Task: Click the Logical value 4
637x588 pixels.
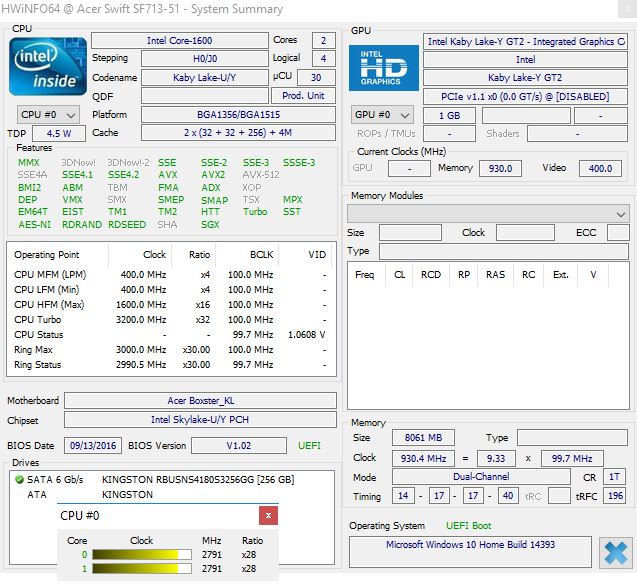Action: 323,59
